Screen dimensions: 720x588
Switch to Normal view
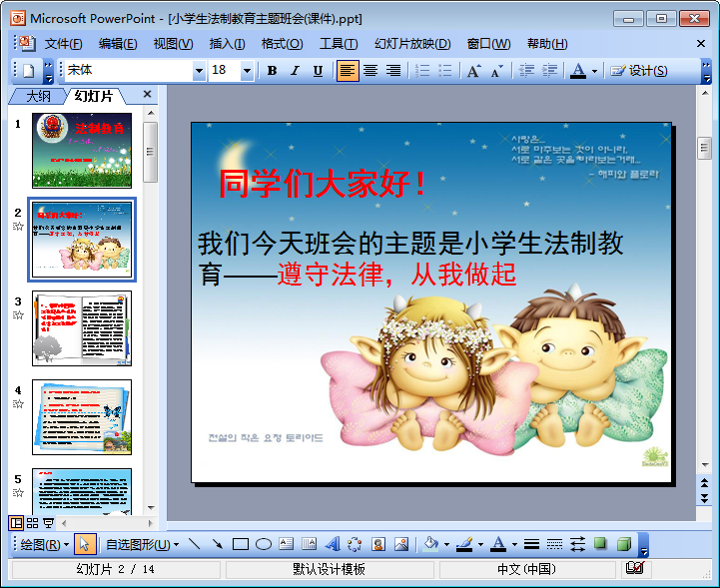pyautogui.click(x=16, y=523)
